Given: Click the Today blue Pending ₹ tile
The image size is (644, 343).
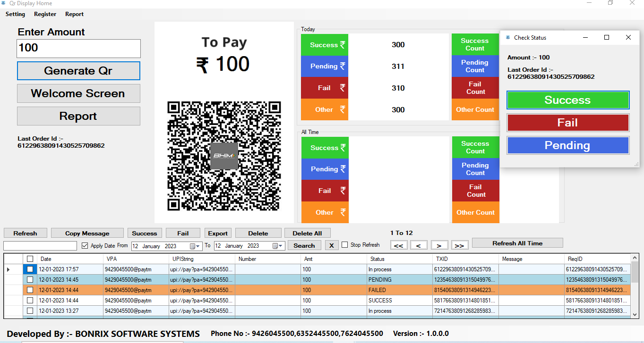Looking at the screenshot, I should pos(325,66).
